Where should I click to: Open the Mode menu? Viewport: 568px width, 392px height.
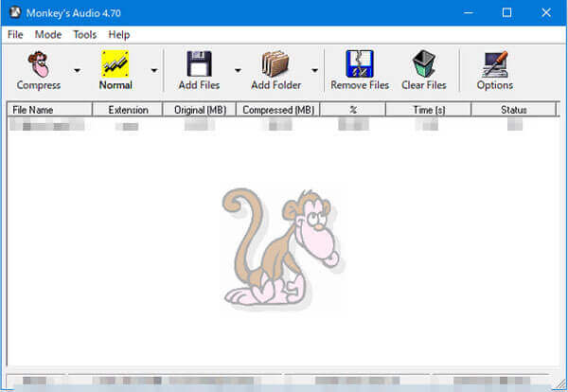click(x=48, y=35)
